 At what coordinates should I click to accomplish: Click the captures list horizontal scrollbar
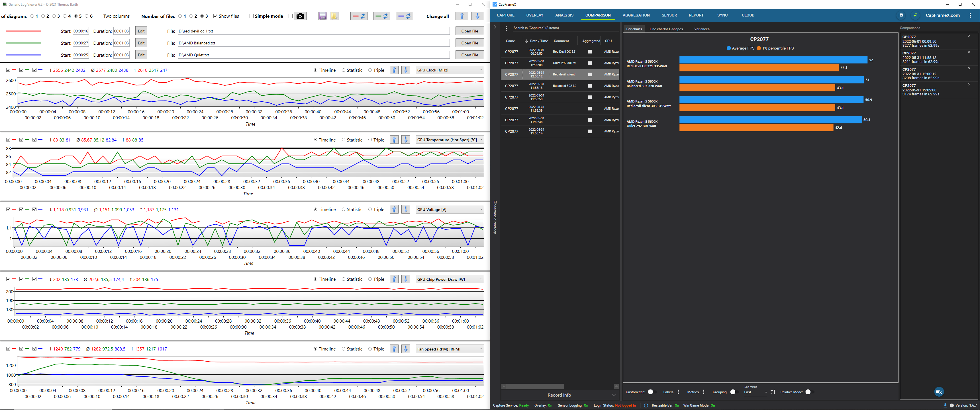point(535,386)
